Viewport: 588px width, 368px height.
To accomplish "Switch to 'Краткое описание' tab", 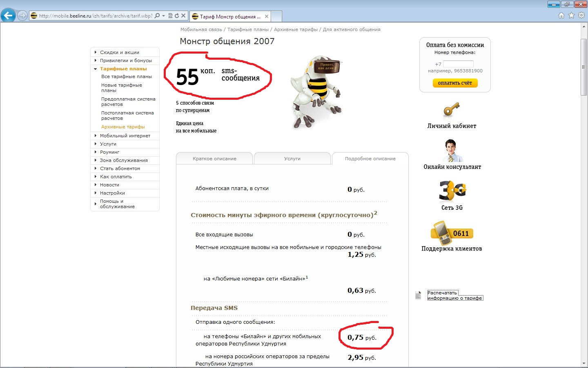I will click(214, 159).
